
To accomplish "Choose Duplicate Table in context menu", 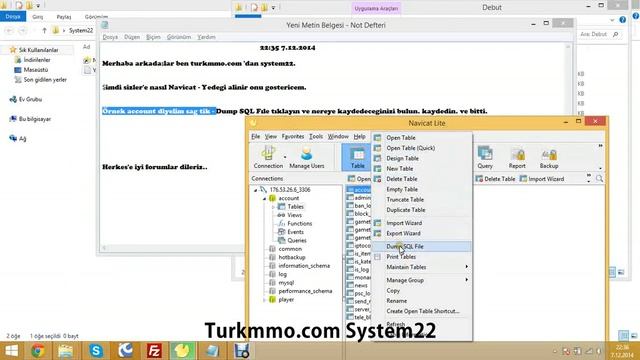I will [422, 210].
